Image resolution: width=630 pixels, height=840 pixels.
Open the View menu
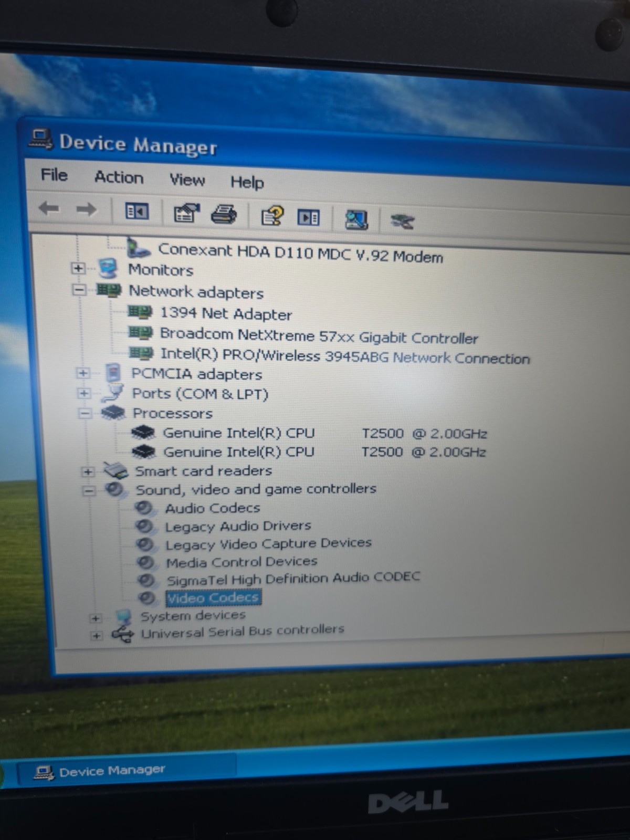click(187, 180)
